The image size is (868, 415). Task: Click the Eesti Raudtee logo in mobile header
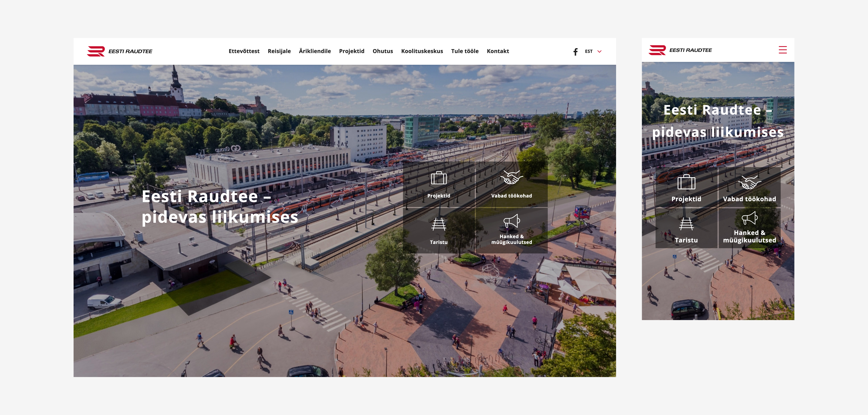680,50
